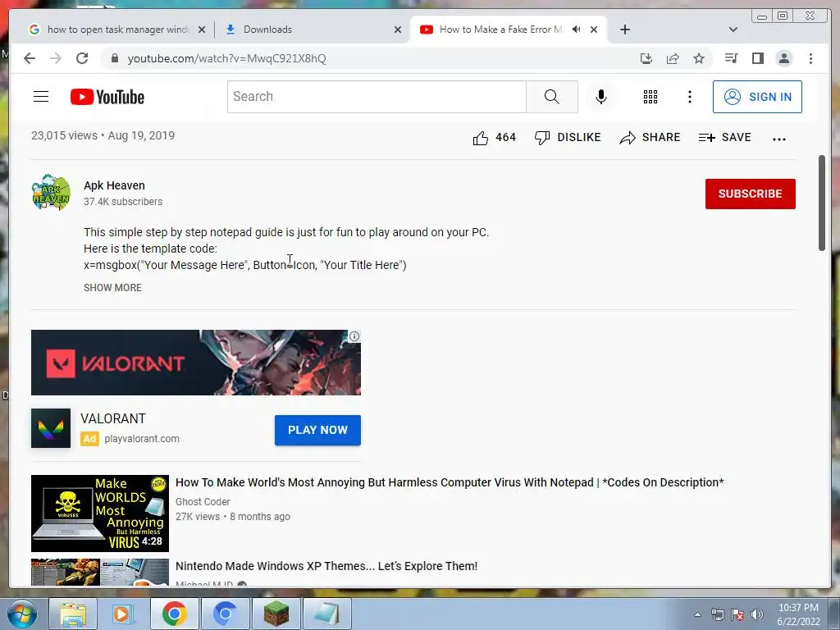Open YouTube hamburger guide menu
The height and width of the screenshot is (630, 840).
[41, 97]
